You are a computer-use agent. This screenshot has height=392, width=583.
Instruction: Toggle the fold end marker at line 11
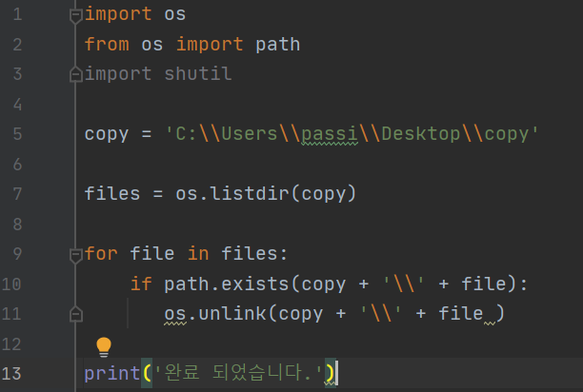click(x=76, y=314)
